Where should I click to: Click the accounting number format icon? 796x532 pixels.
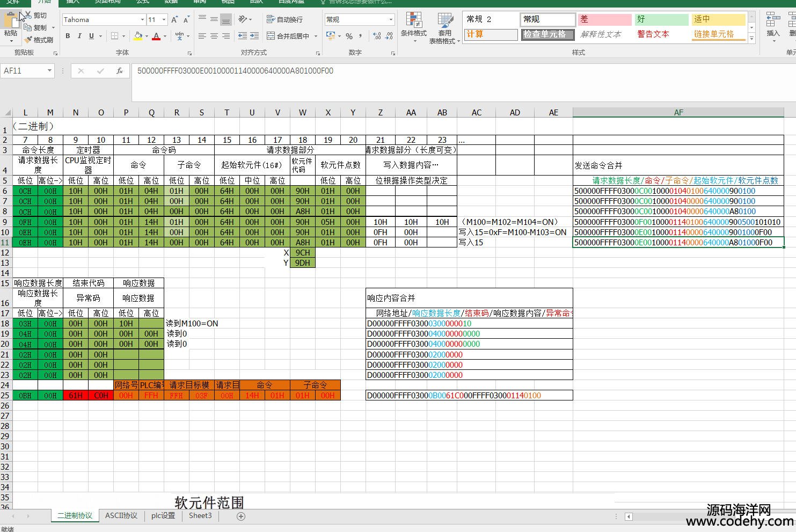pyautogui.click(x=330, y=36)
